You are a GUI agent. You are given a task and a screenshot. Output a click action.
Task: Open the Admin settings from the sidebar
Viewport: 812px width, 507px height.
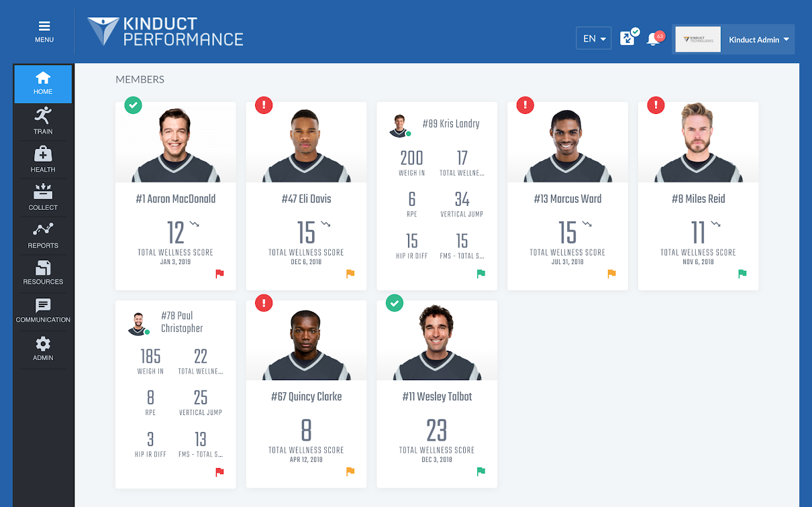(x=42, y=349)
